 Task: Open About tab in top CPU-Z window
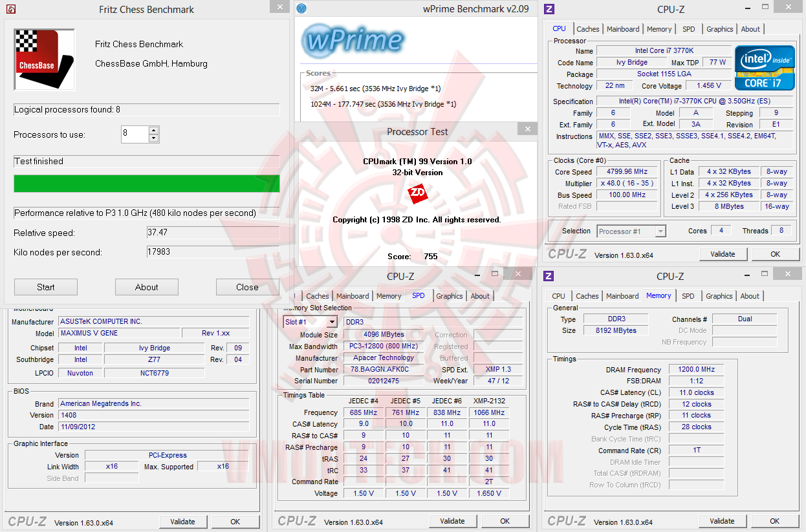[750, 29]
